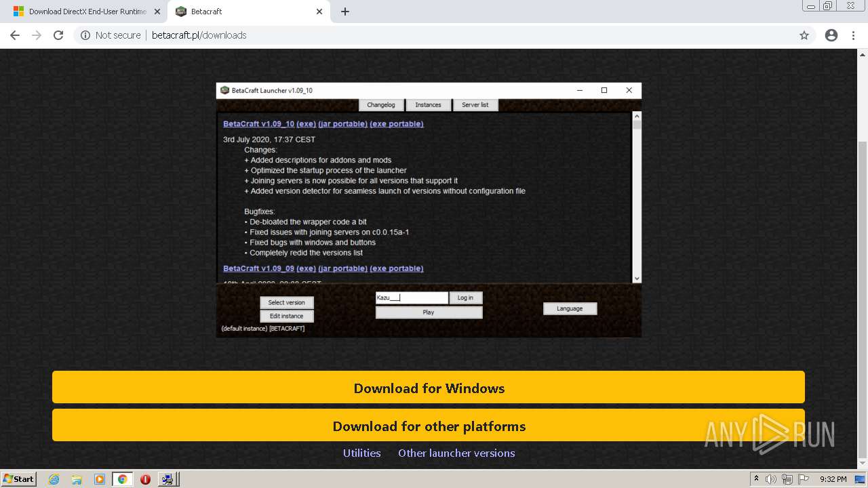Open Windows Media Player from taskbar

pos(100,479)
